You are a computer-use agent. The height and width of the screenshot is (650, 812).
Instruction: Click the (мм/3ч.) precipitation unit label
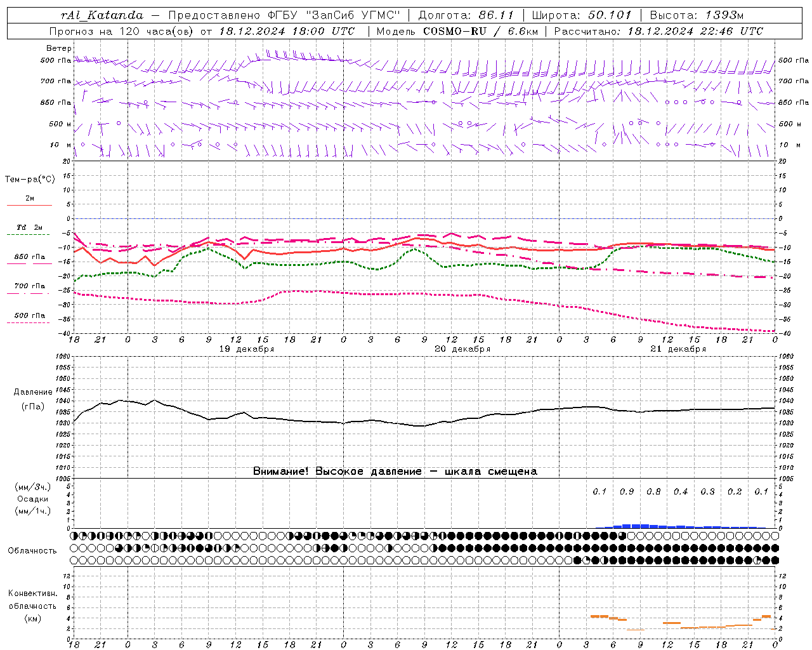tap(33, 487)
